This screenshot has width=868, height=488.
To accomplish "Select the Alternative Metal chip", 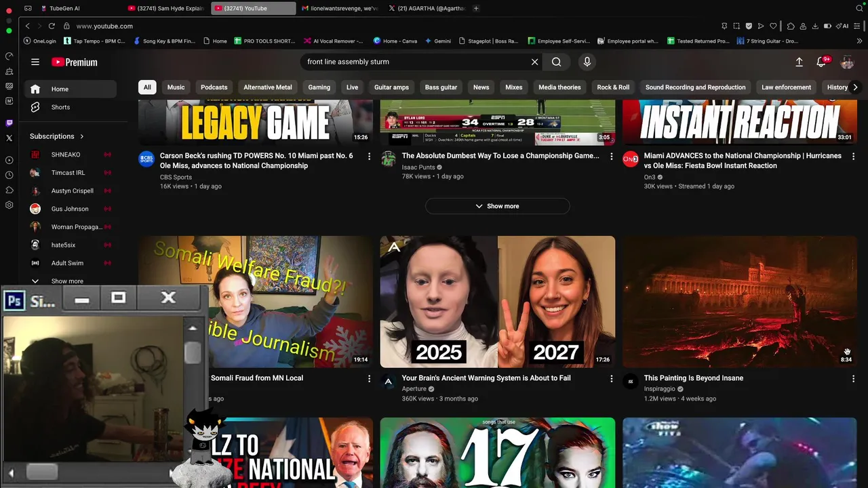I will pos(268,87).
